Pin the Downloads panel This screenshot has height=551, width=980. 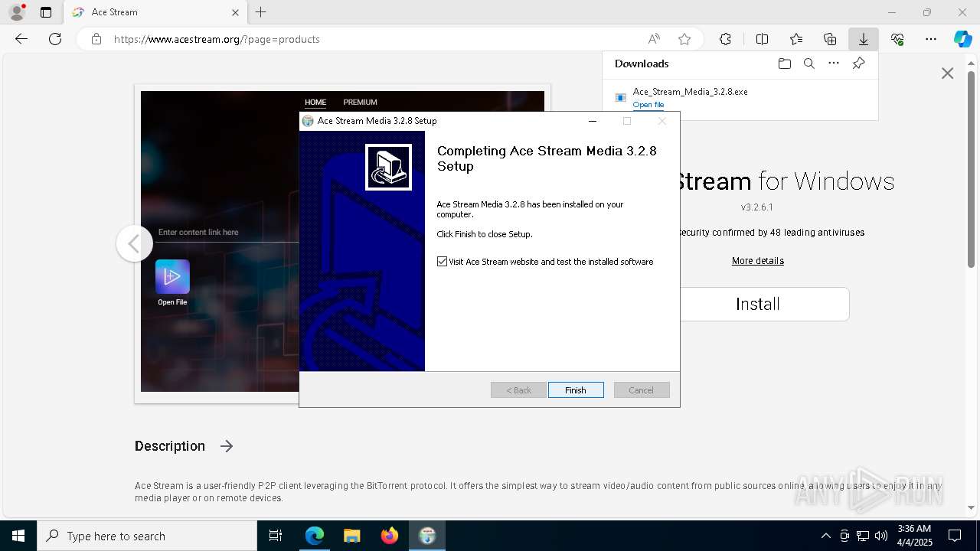[x=858, y=64]
